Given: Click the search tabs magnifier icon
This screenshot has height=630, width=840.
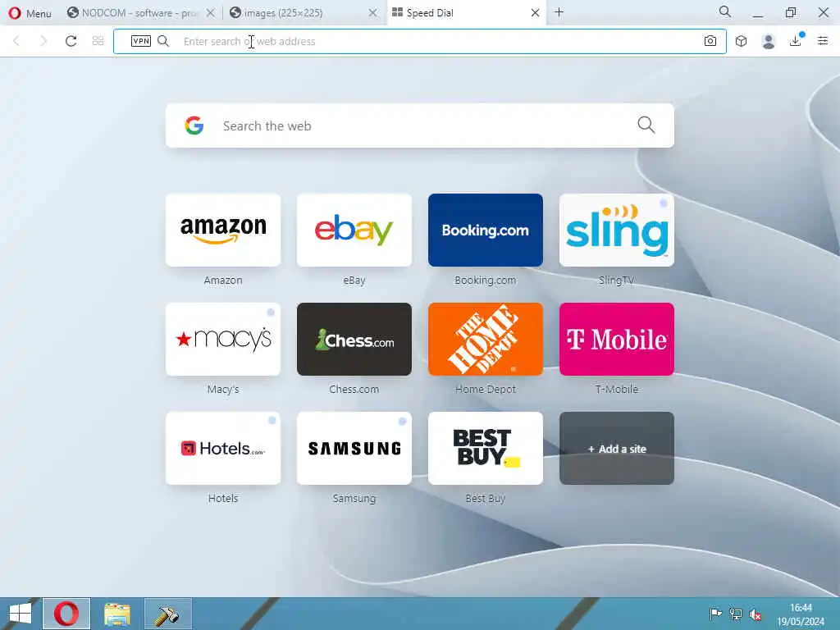Looking at the screenshot, I should [725, 11].
